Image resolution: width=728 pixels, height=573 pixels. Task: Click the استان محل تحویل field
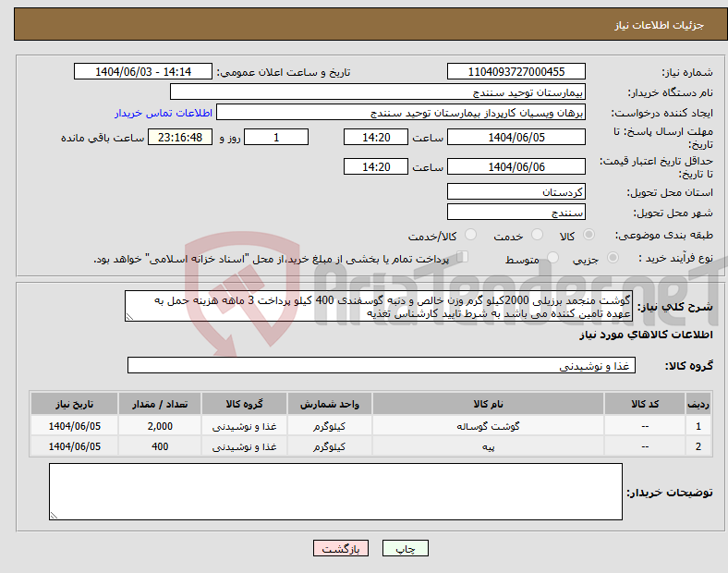point(516,192)
